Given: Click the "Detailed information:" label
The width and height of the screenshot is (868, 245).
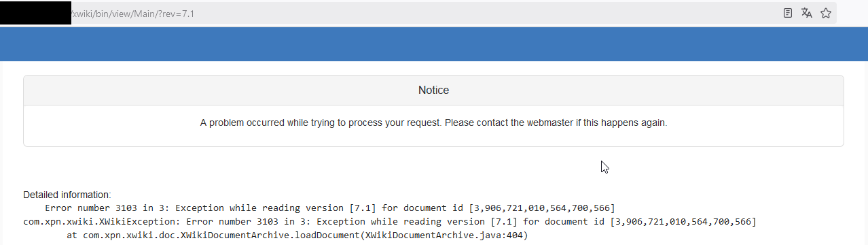Looking at the screenshot, I should tap(67, 195).
